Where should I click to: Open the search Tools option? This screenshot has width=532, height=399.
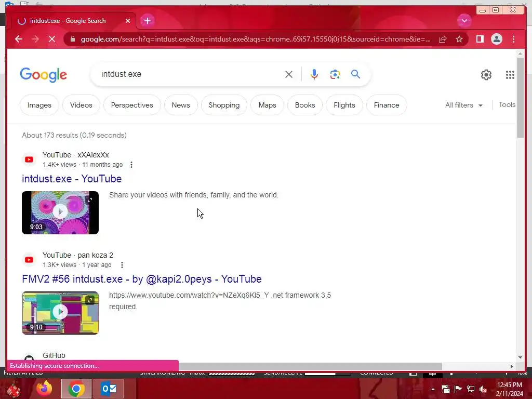click(x=507, y=105)
